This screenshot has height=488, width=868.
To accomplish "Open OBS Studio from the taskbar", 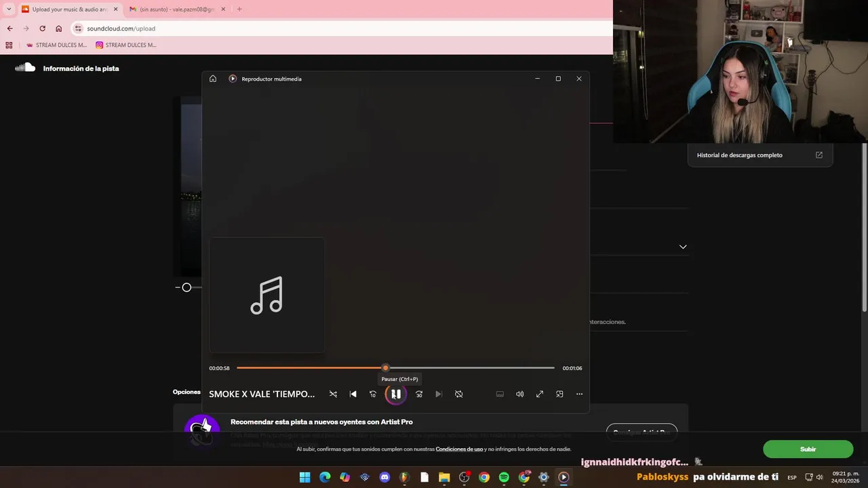I will point(464,477).
